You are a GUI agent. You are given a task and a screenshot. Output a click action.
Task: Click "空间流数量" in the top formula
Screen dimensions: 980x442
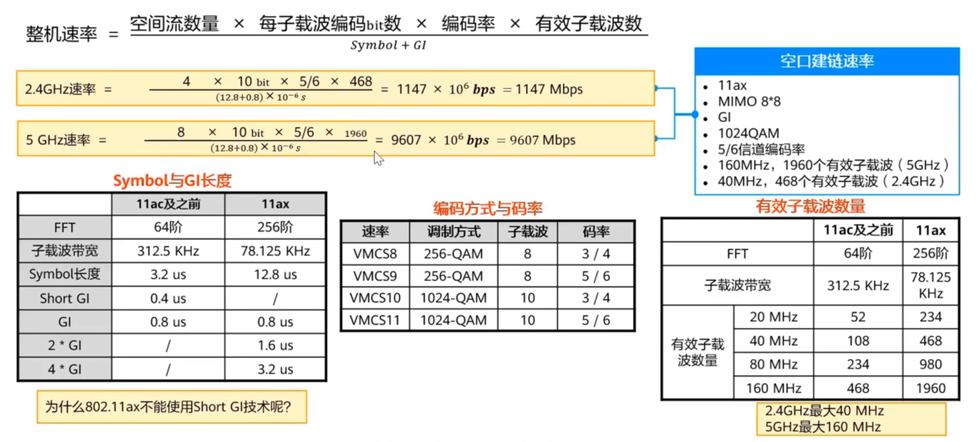[x=174, y=23]
